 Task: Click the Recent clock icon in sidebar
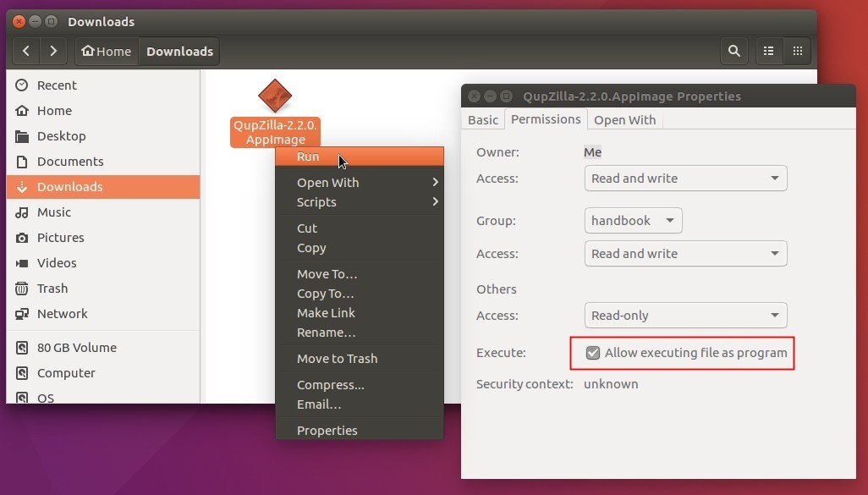coord(22,85)
